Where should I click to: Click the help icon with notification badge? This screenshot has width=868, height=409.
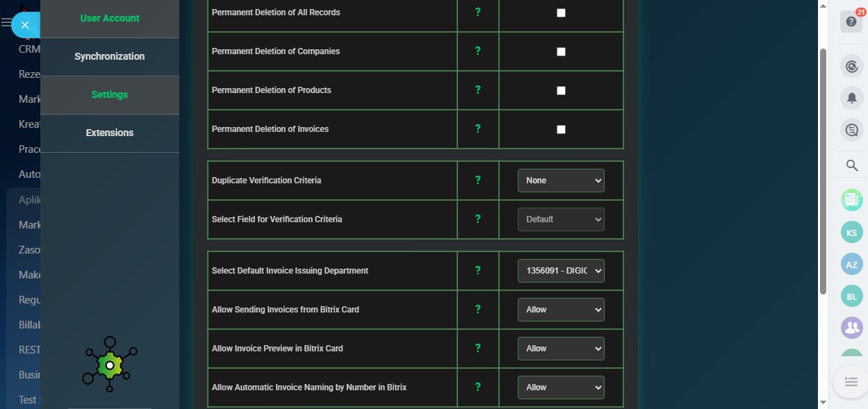click(x=851, y=22)
